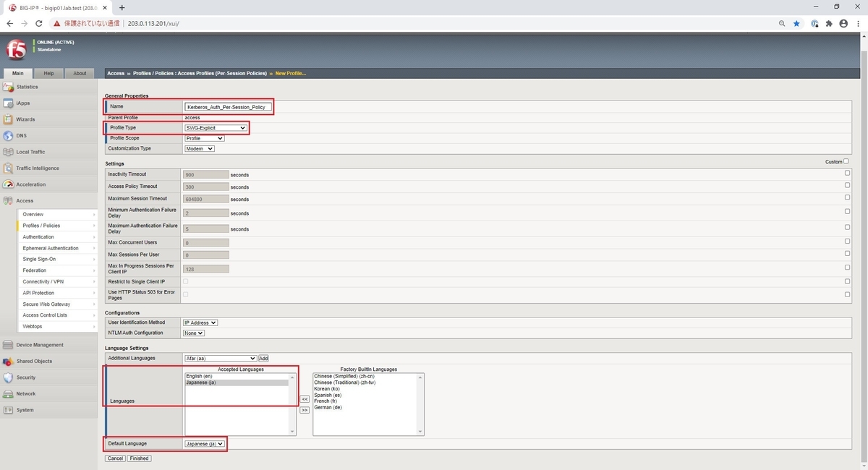
Task: Open the Device Management section icon
Action: click(8, 345)
